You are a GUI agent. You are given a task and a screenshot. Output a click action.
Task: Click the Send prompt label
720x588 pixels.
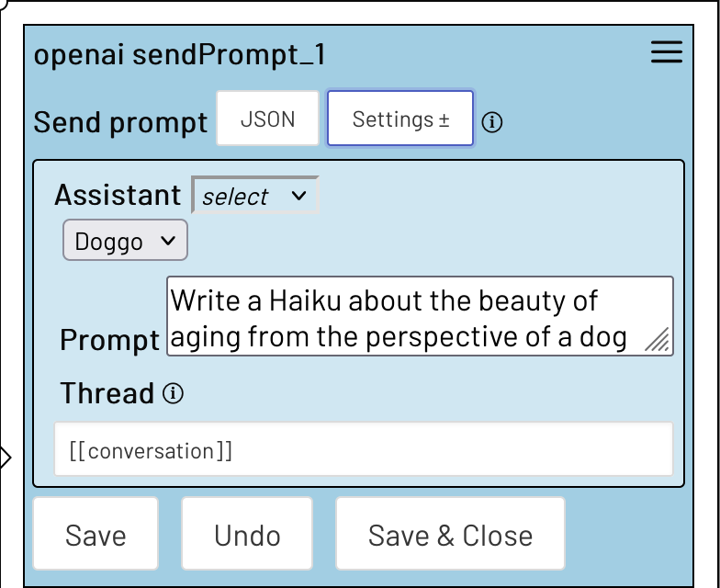pyautogui.click(x=120, y=122)
